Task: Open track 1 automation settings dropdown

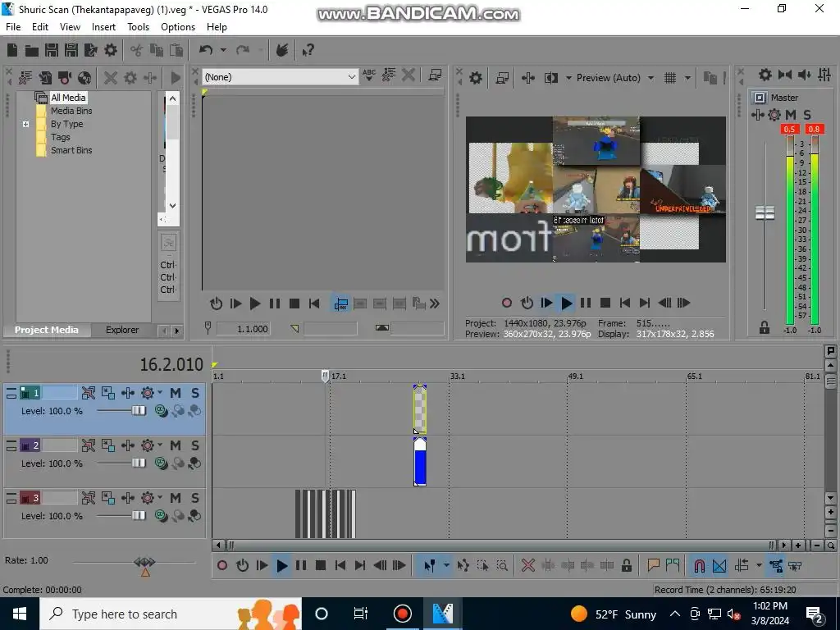Action: click(x=160, y=393)
